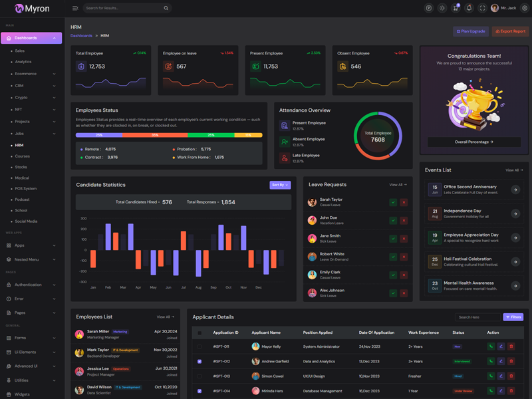Approve Sarah Taylor's leave request checkmark

coord(393,202)
